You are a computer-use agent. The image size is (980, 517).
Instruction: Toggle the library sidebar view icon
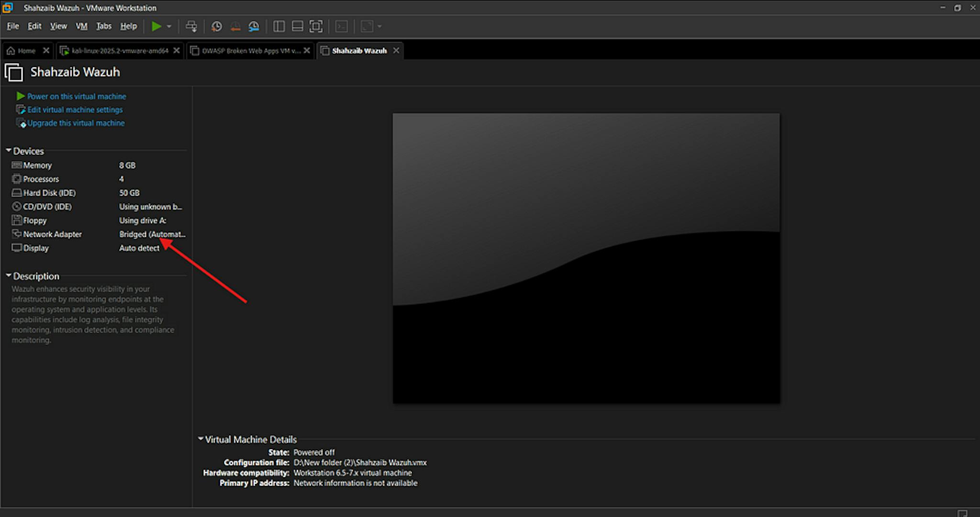click(x=279, y=26)
